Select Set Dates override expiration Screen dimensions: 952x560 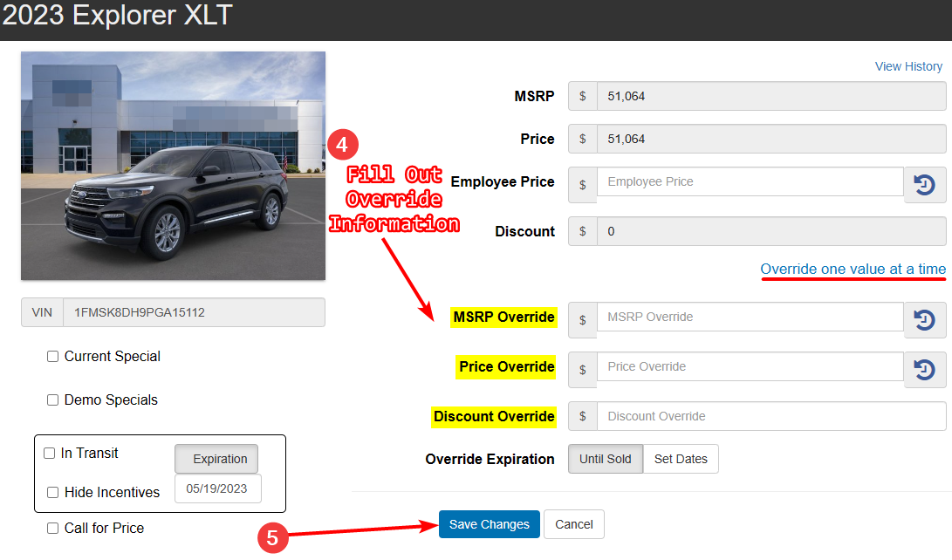681,459
